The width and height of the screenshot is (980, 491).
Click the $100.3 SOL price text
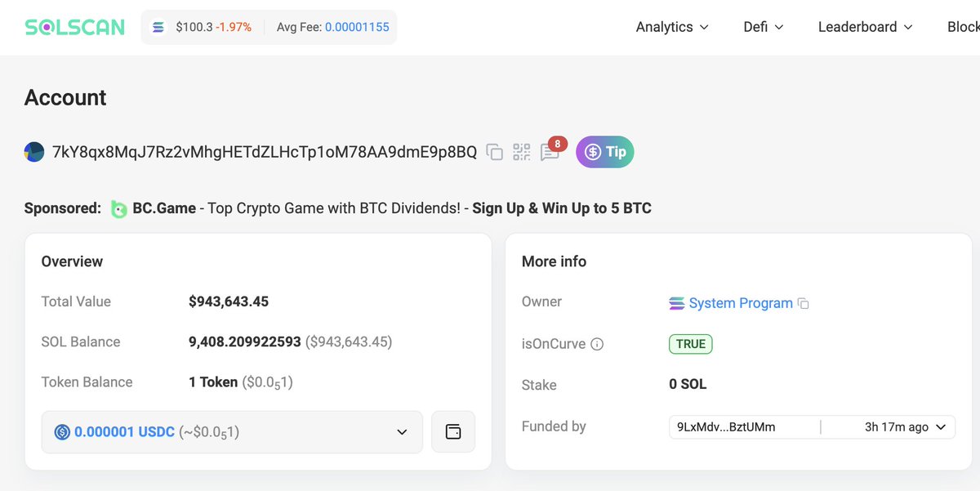194,27
